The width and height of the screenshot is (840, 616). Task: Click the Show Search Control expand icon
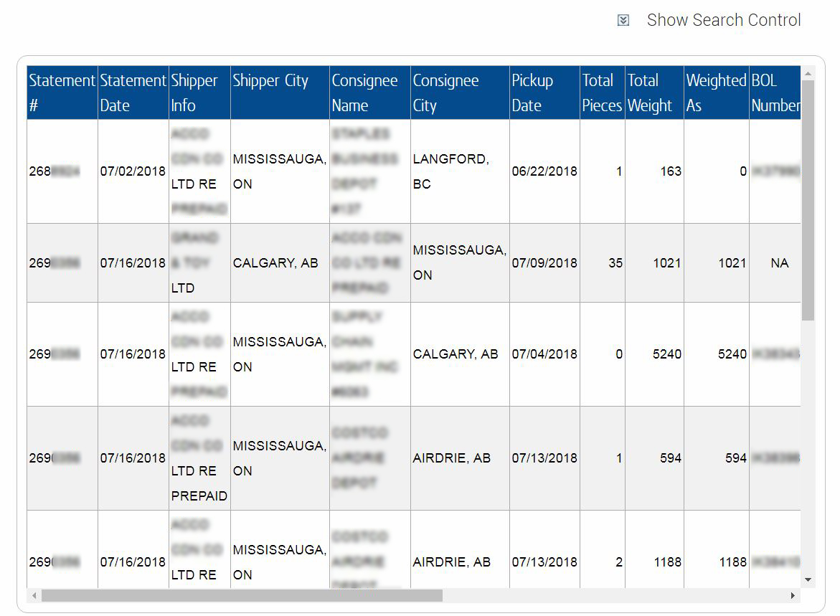[623, 20]
